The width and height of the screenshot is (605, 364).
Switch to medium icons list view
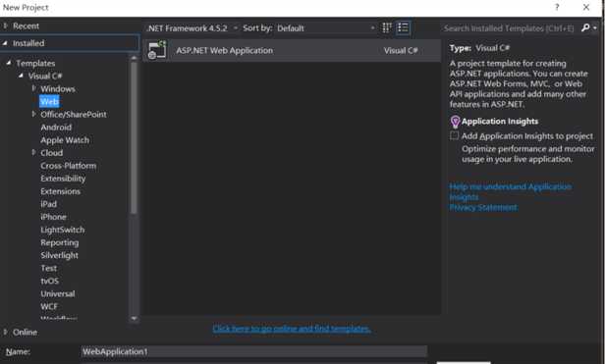(403, 27)
